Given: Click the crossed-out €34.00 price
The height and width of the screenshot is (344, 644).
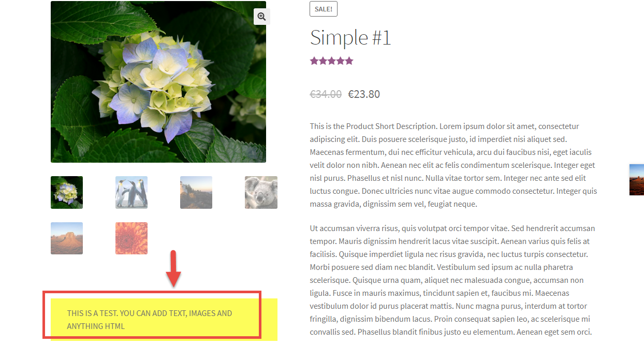Looking at the screenshot, I should (326, 94).
